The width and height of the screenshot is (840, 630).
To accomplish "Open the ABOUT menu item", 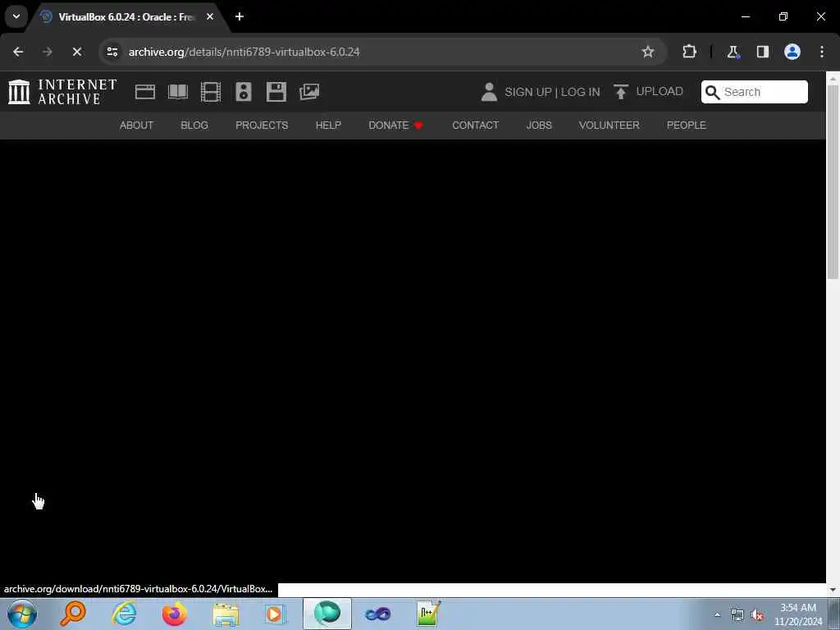I will (136, 126).
